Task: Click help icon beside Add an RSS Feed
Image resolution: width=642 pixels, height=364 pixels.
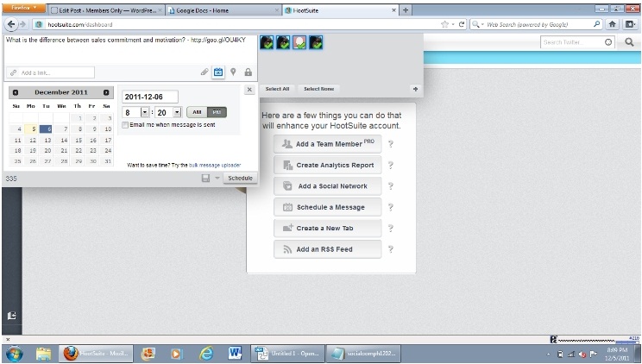Action: 391,249
